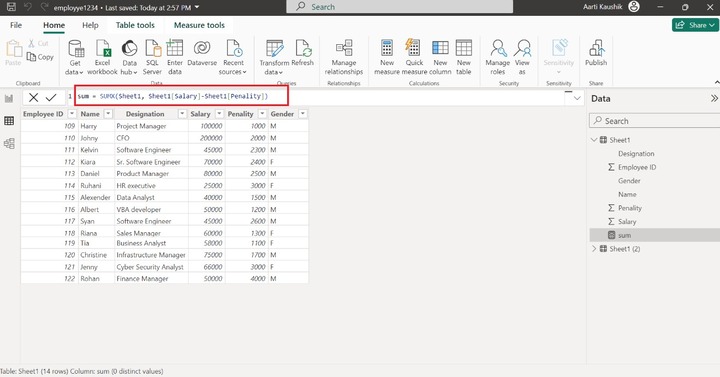
Task: Select the Name field in Data pane
Action: (627, 194)
